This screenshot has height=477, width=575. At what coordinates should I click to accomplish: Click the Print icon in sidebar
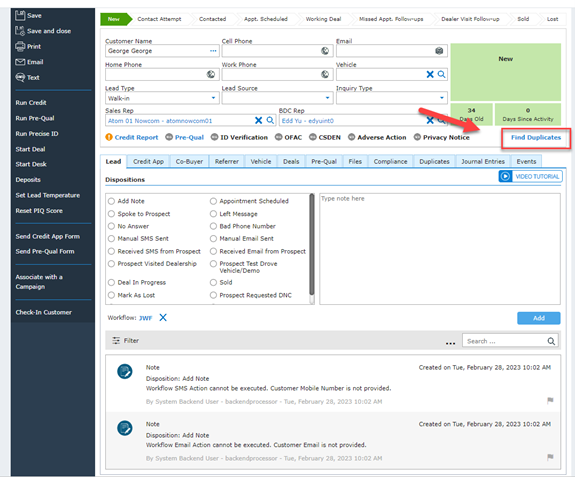pos(20,47)
